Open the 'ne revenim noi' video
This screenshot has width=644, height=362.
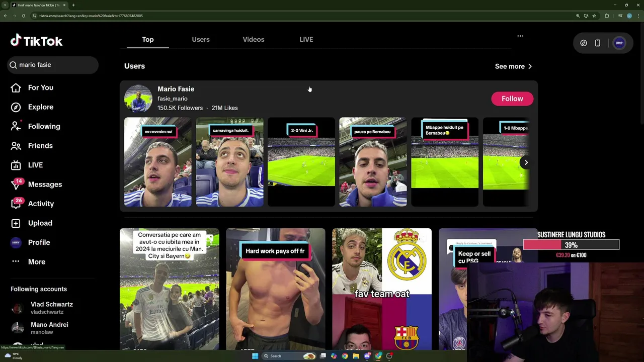(x=158, y=162)
